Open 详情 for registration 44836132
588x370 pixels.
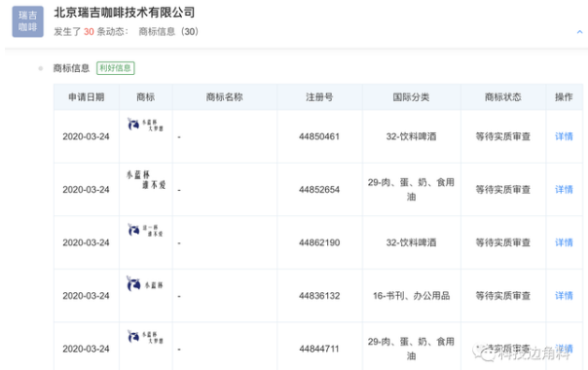click(564, 296)
